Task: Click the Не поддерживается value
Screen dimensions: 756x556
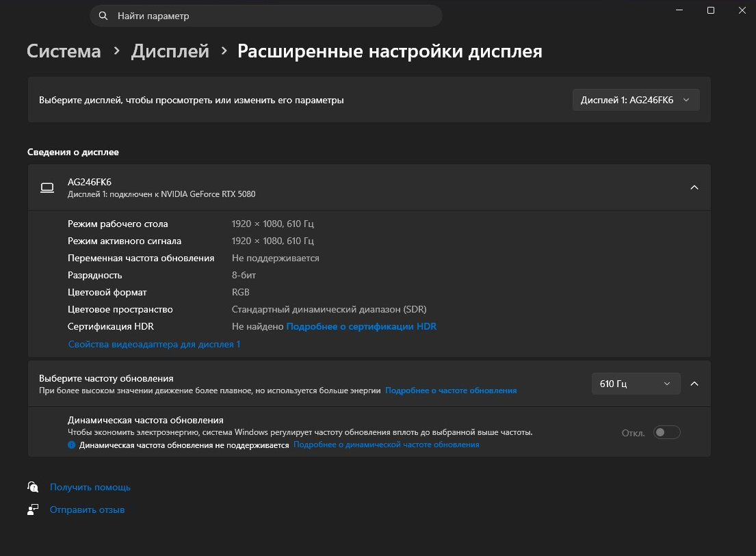Action: (275, 259)
